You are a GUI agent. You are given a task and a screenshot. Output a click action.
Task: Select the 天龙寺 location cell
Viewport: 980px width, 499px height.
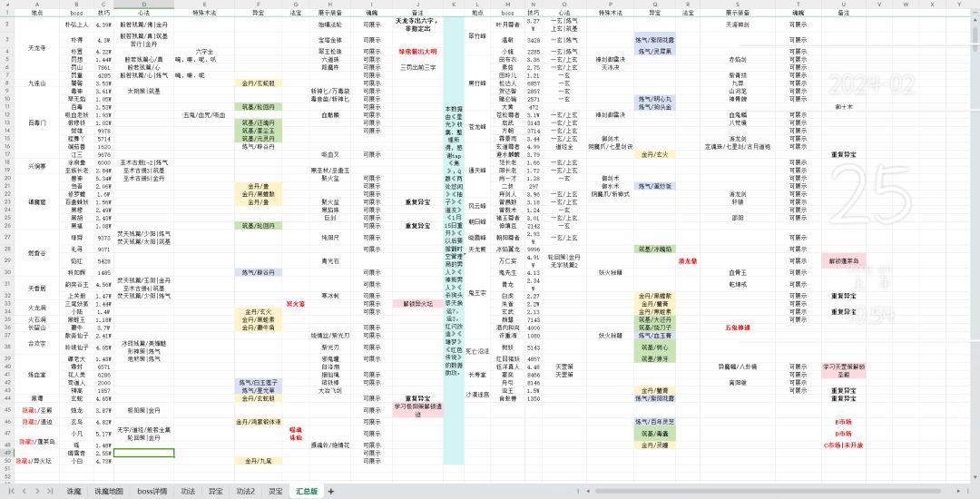tap(37, 47)
